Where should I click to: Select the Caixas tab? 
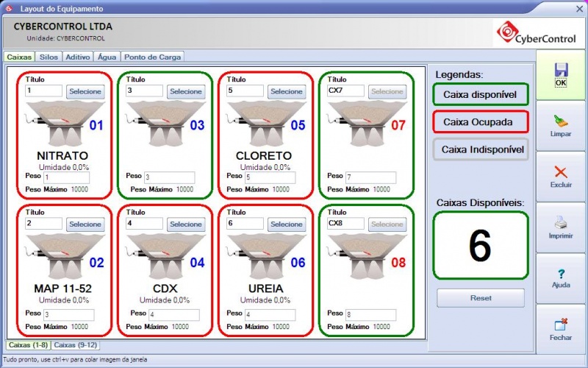pos(19,57)
